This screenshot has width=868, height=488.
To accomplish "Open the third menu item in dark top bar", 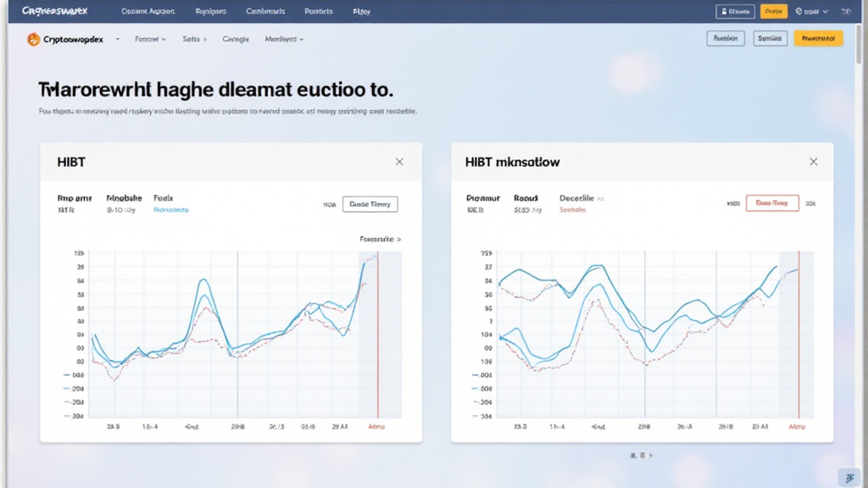I will pos(265,12).
